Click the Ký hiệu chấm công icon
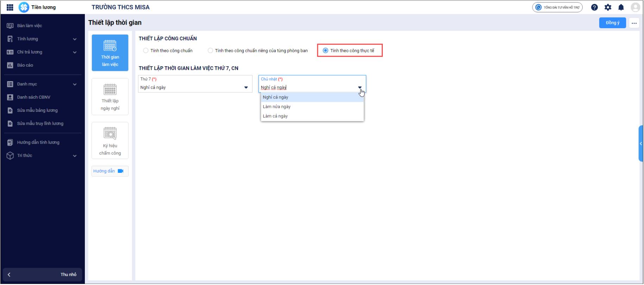Viewport: 644px width, 285px height. [110, 133]
